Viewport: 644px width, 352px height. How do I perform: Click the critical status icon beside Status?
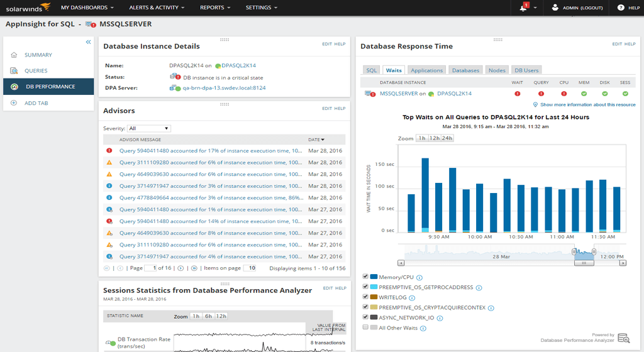point(175,77)
